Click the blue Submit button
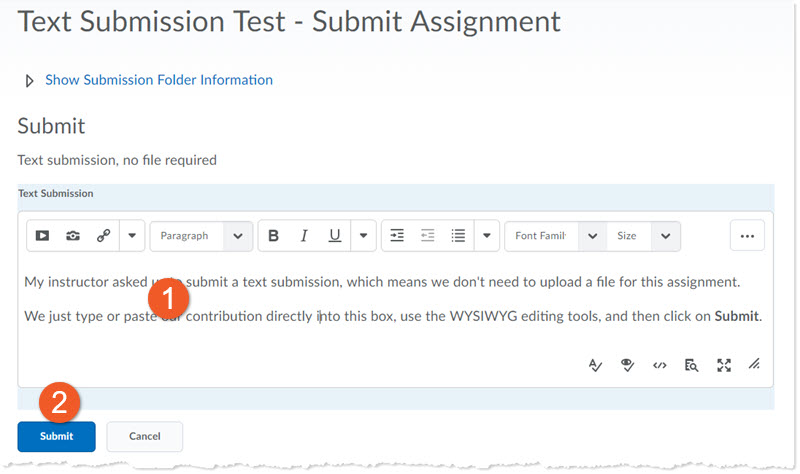Viewport: 800px width, 474px height. point(56,437)
